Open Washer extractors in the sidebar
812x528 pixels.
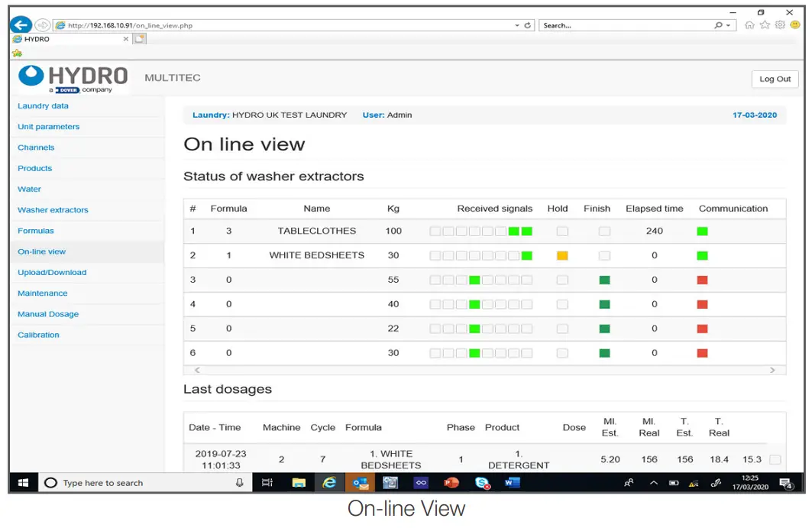[x=53, y=210]
